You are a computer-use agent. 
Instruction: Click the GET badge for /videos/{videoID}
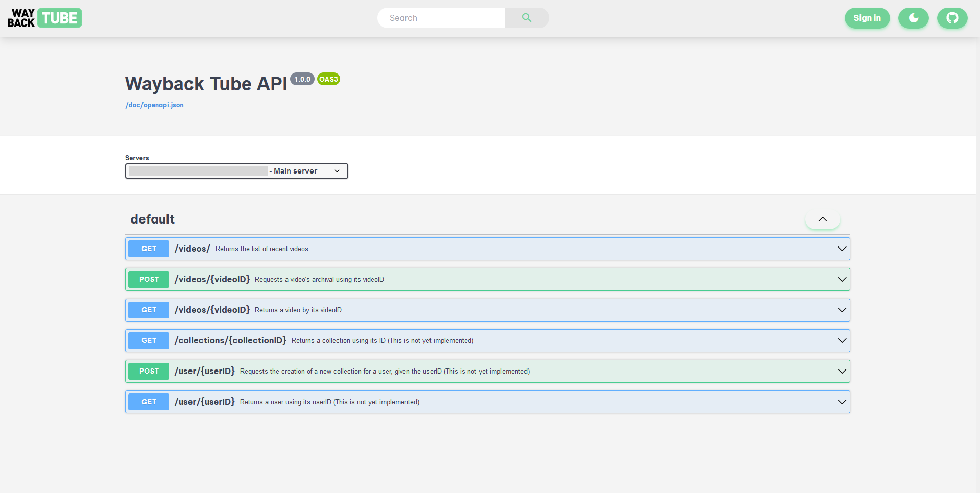(149, 310)
